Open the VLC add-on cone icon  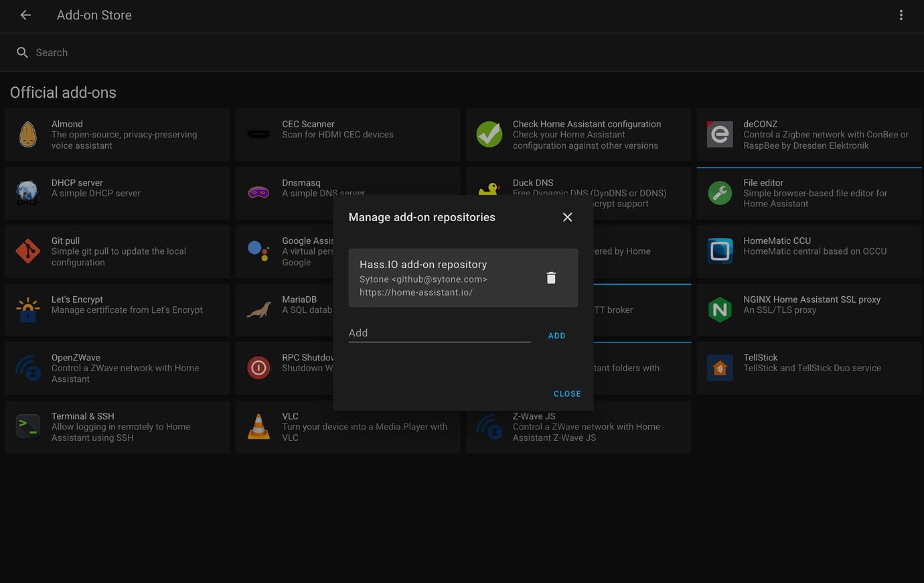tap(258, 427)
